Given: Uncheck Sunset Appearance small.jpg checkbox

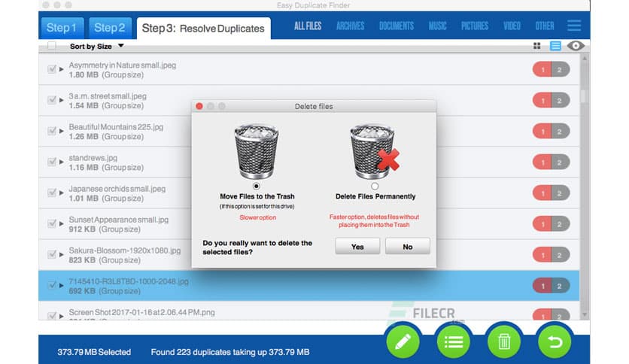Looking at the screenshot, I should click(52, 223).
